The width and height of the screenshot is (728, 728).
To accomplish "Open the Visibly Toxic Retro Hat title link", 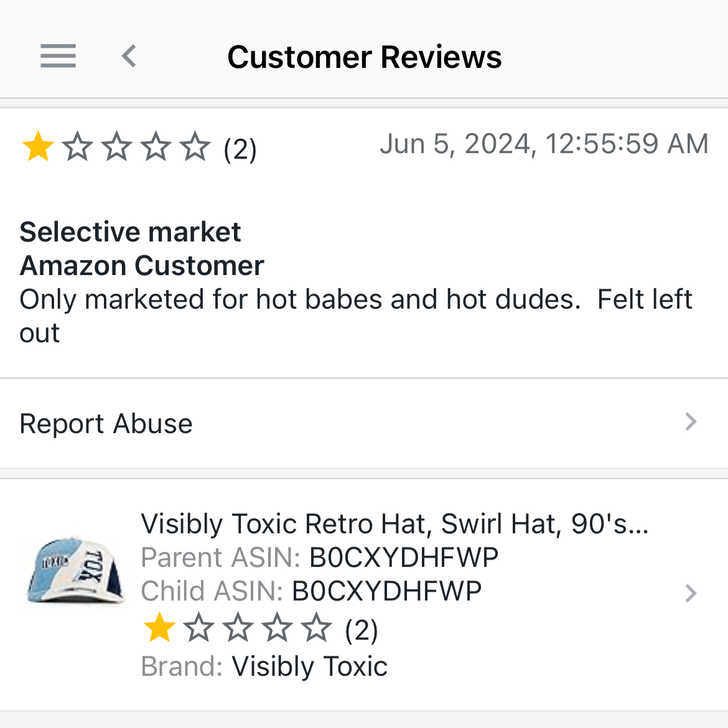I will pyautogui.click(x=394, y=524).
